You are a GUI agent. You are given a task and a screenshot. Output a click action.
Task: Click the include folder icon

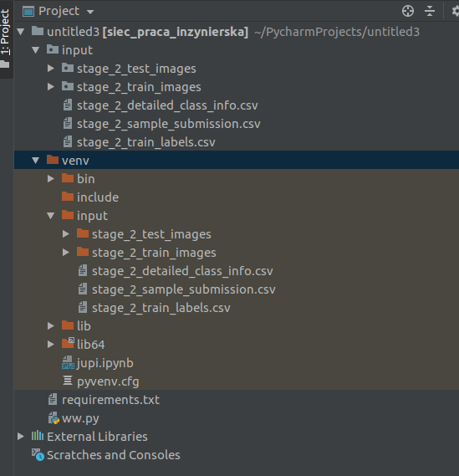[x=68, y=196]
